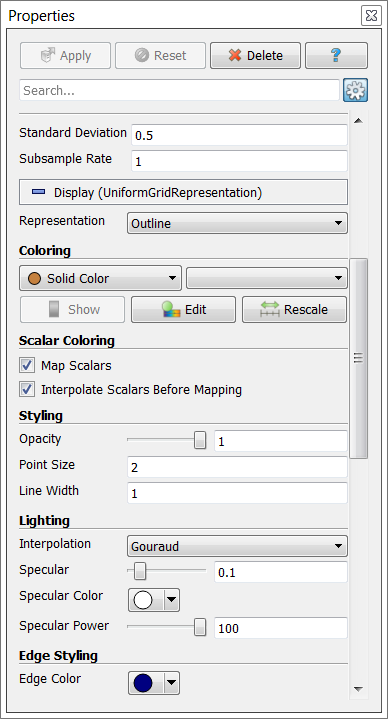Viewport: 388px width, 719px height.
Task: Open help with the question mark button
Action: [x=336, y=55]
